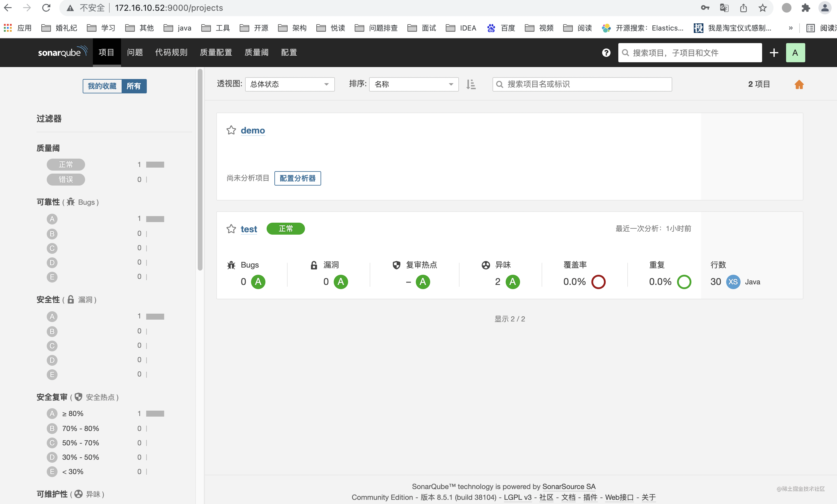The width and height of the screenshot is (837, 504).
Task: Open the browser bookmarks overflow chevron
Action: 791,28
